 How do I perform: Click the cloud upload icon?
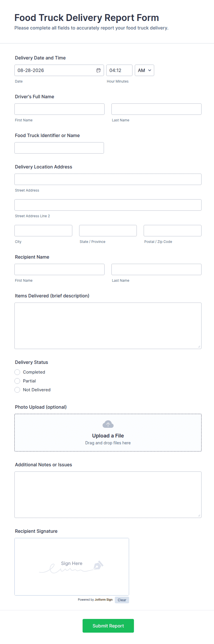coord(108,424)
